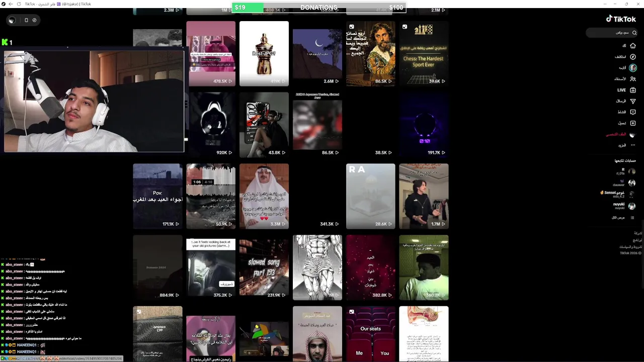
Task: Open the aramco backpack video
Action: [157, 334]
